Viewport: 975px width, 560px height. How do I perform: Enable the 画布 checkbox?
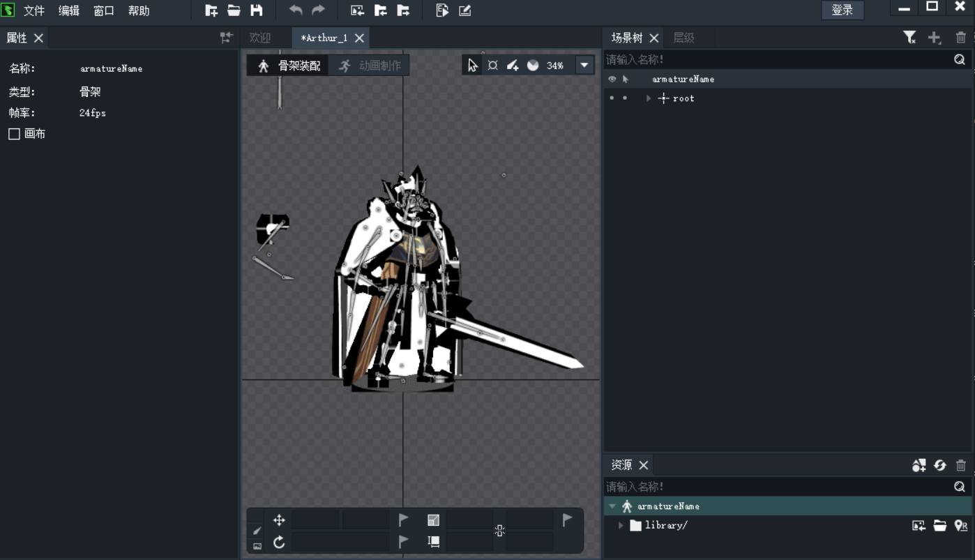pyautogui.click(x=14, y=134)
